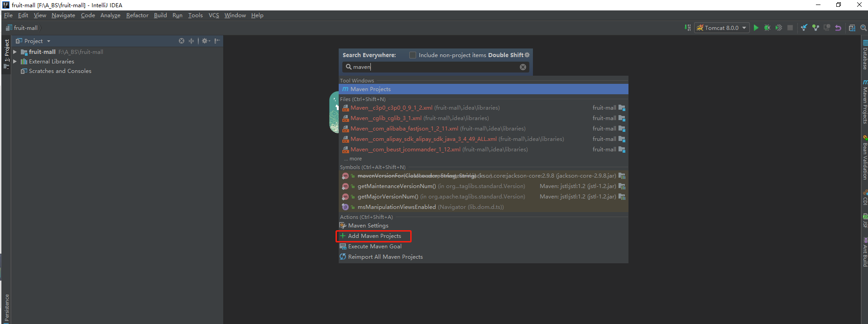This screenshot has width=868, height=324.
Task: Click the Collapse All icon in Project panel
Action: click(191, 41)
